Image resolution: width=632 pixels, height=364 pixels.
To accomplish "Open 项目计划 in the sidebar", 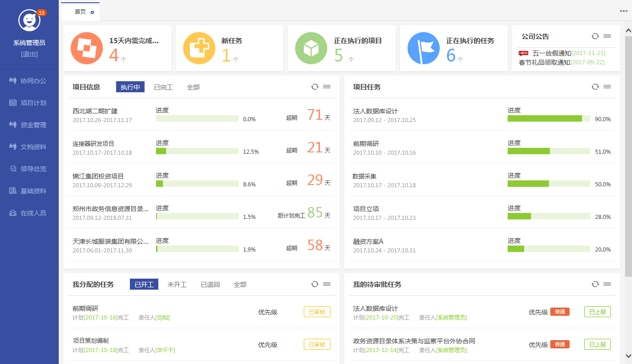I will click(33, 103).
